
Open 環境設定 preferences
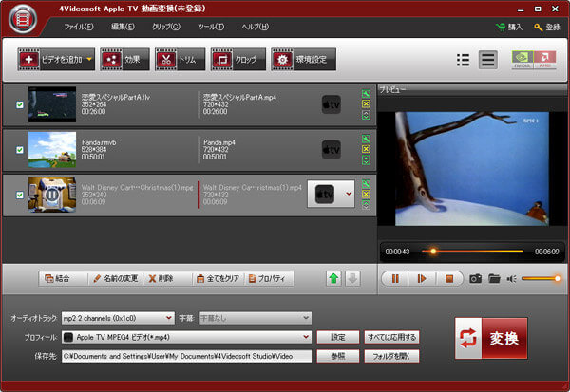pos(303,59)
